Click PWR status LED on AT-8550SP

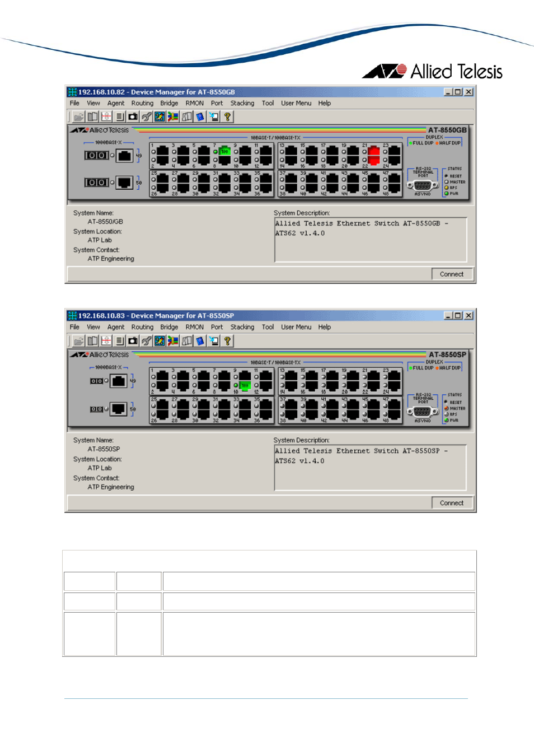(446, 419)
